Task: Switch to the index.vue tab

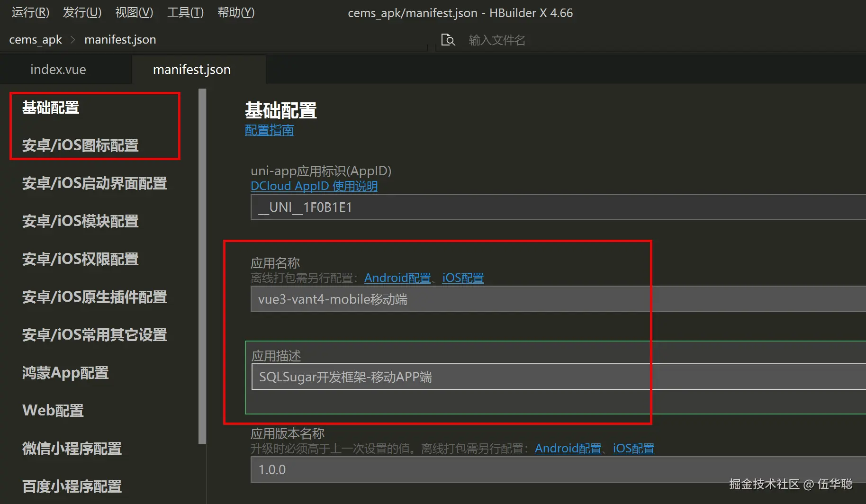Action: point(58,70)
